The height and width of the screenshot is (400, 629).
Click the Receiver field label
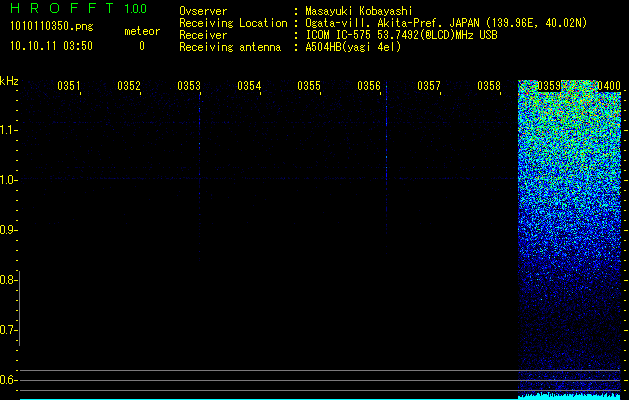point(203,35)
